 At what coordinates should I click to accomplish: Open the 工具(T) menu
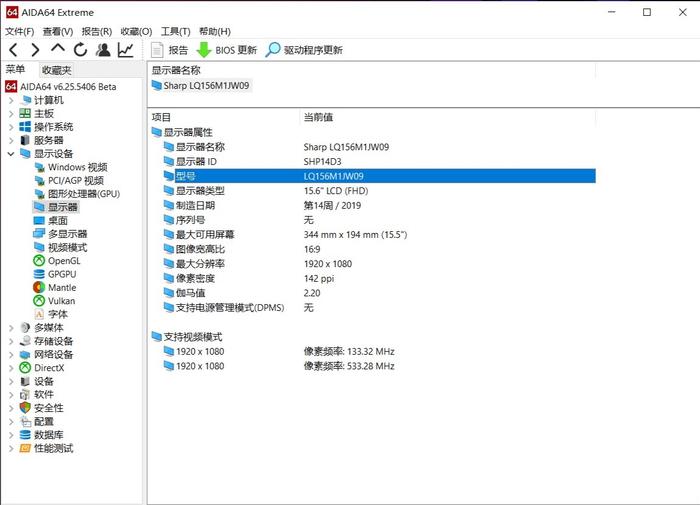pos(175,31)
